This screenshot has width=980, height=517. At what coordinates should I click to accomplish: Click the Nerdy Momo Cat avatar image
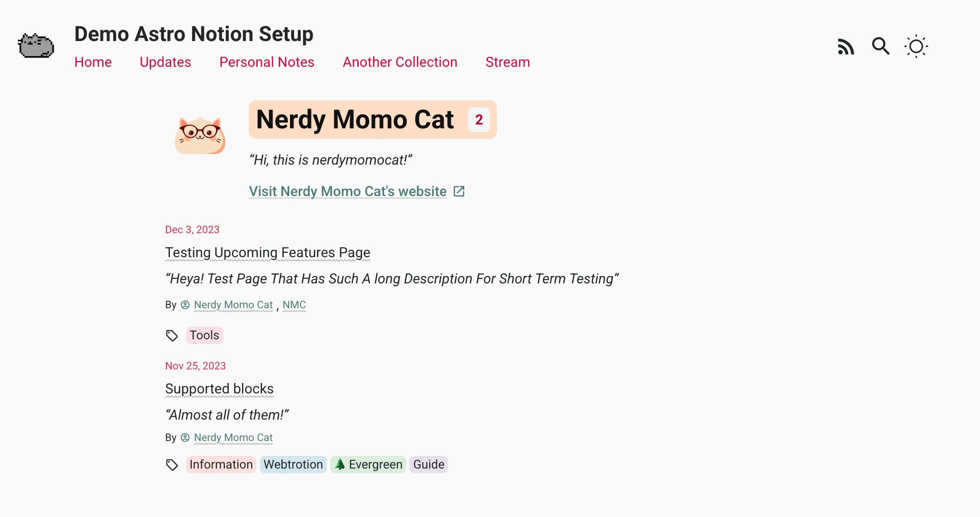200,135
